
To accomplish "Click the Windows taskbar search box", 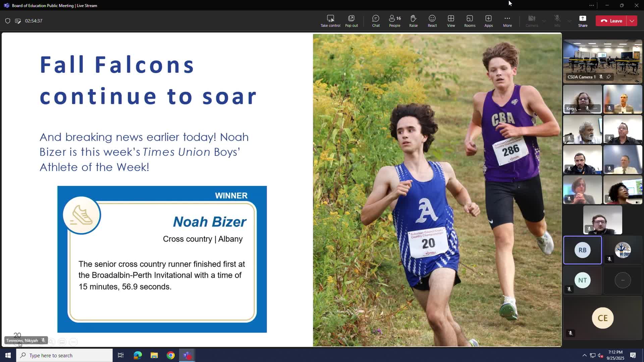I will (64, 355).
